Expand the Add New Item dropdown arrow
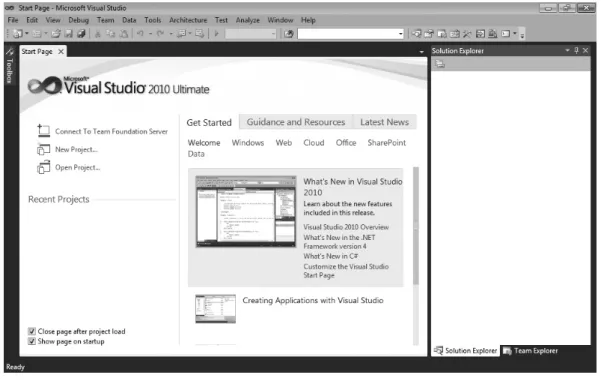The image size is (601, 381). [46, 34]
